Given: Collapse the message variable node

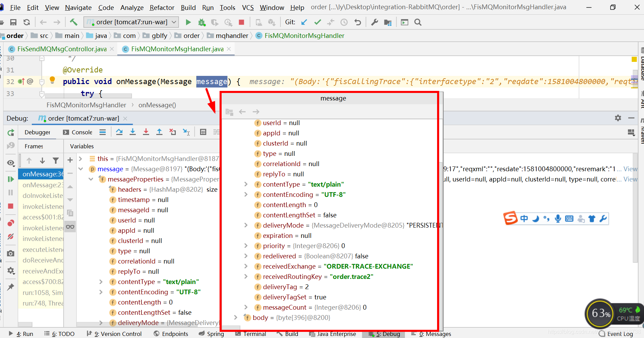Looking at the screenshot, I should click(x=81, y=169).
